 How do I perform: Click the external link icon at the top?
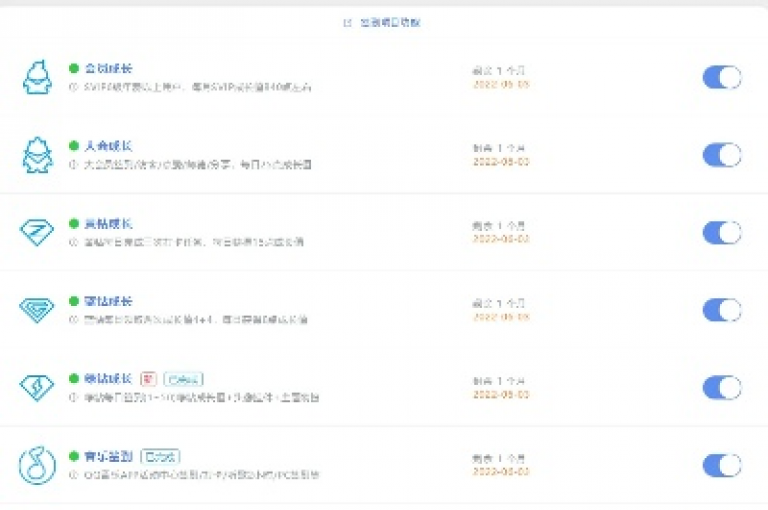(347, 23)
